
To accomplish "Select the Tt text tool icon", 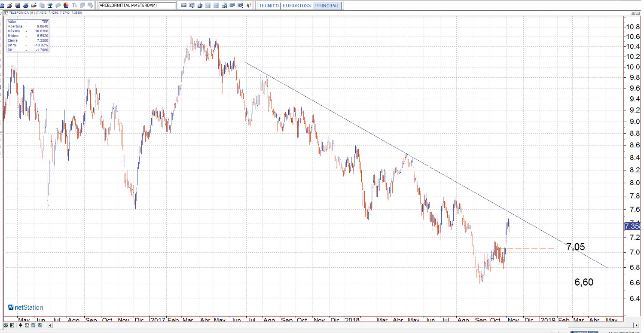I will 75,6.
